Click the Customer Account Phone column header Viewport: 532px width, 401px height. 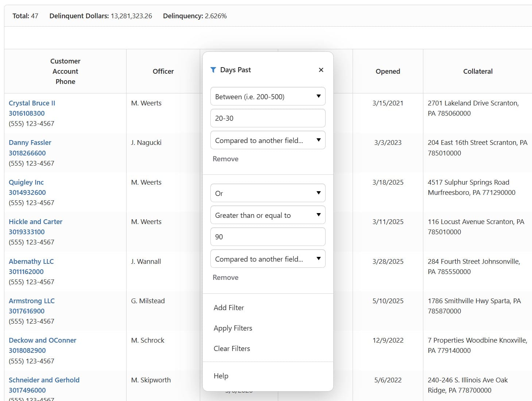(x=65, y=71)
